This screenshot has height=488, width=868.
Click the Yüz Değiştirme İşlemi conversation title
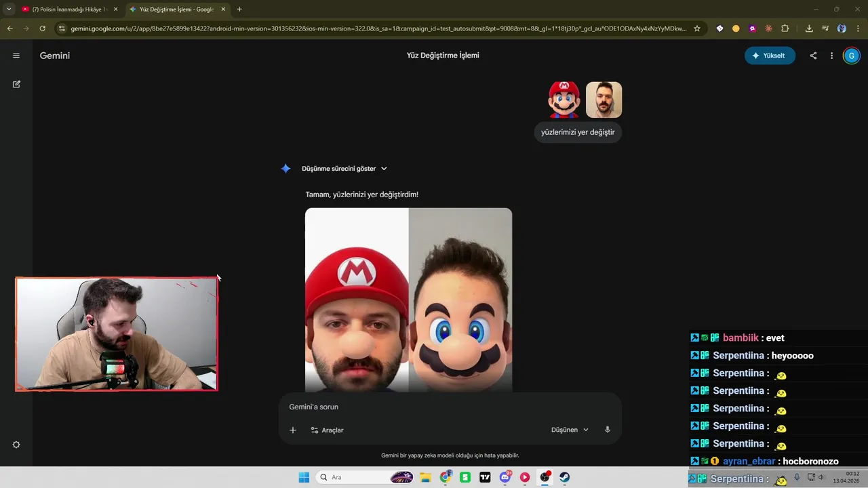pos(443,56)
